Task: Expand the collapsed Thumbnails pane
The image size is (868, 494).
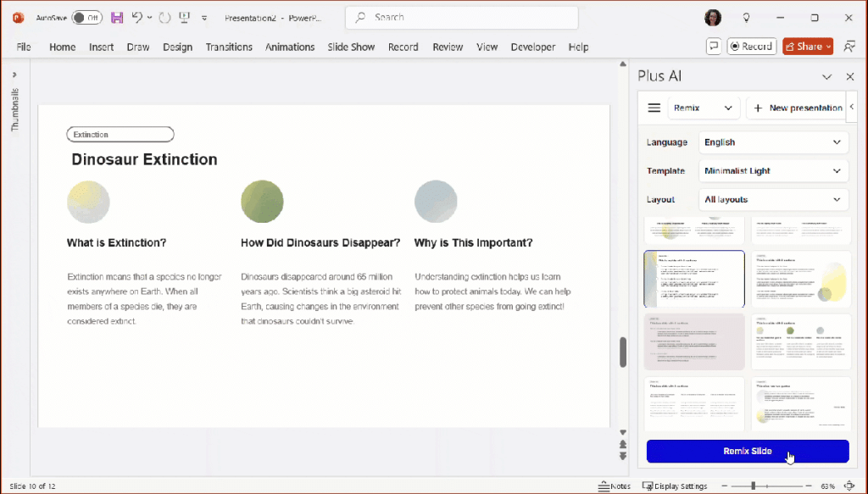Action: click(14, 75)
